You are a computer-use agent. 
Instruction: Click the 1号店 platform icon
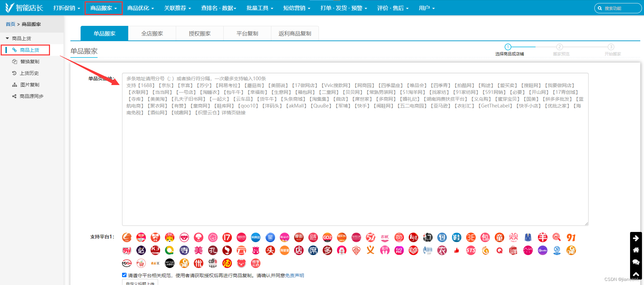[413, 237]
